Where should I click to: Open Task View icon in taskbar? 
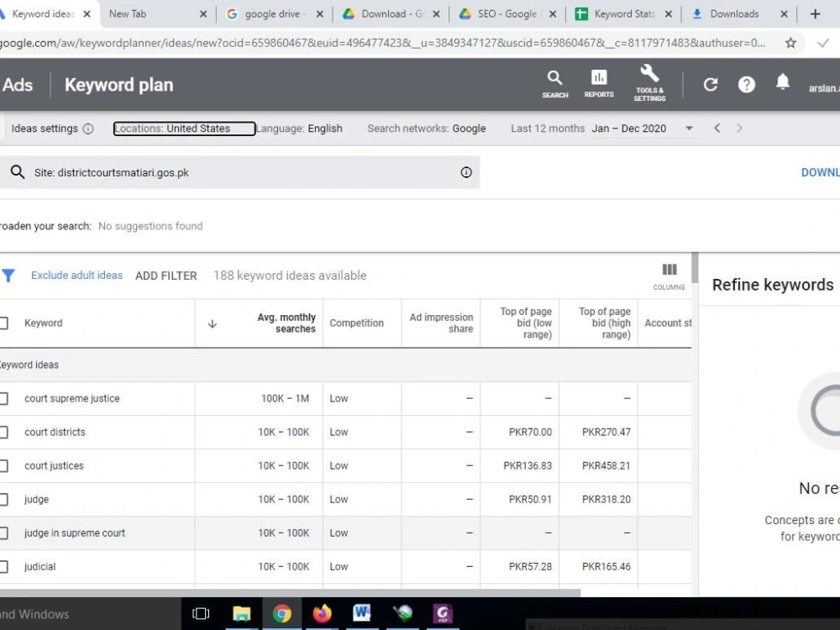pyautogui.click(x=201, y=613)
